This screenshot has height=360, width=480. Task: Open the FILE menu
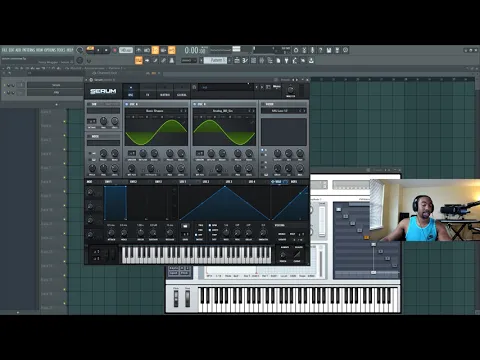(4, 50)
